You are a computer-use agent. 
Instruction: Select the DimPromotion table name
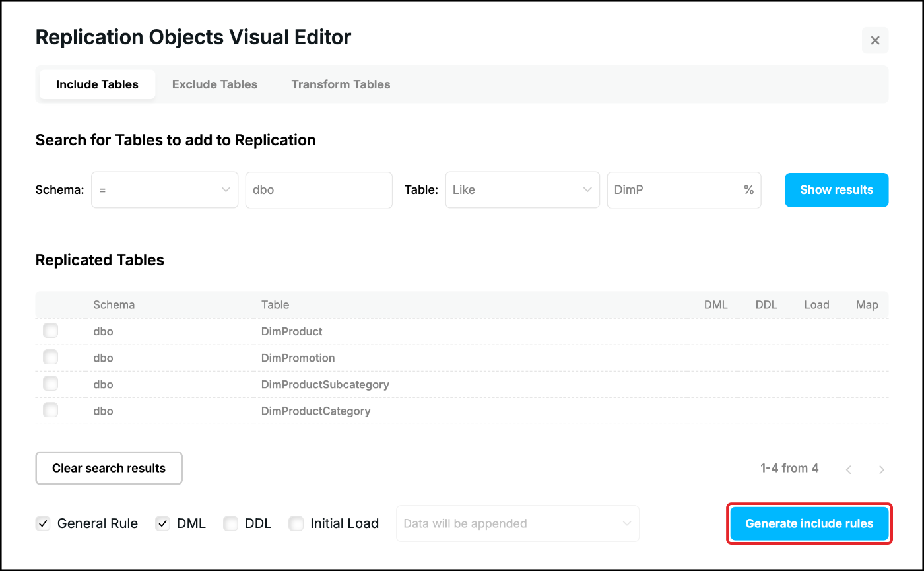click(298, 358)
